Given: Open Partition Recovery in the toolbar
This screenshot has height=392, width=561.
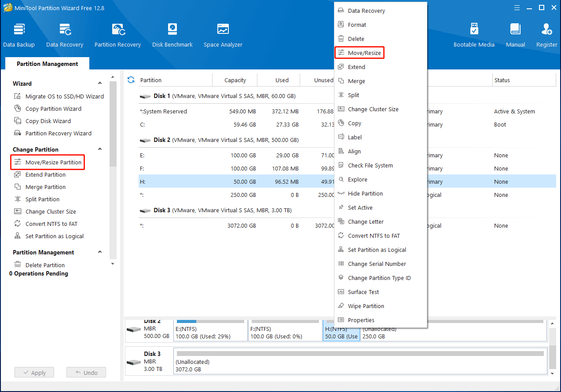Looking at the screenshot, I should click(117, 35).
